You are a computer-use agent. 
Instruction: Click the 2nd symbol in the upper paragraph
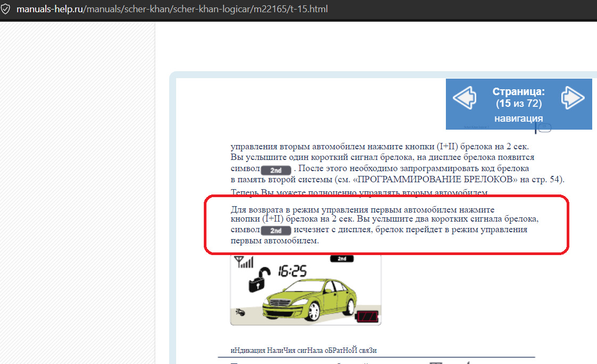click(x=276, y=170)
